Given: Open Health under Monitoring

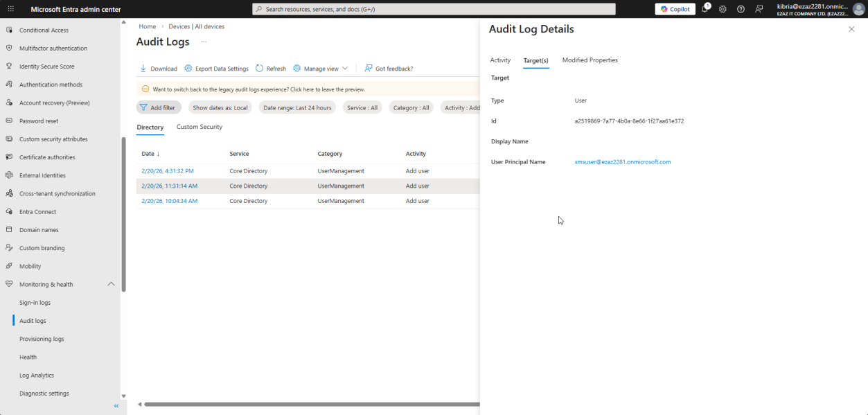Looking at the screenshot, I should coord(28,357).
